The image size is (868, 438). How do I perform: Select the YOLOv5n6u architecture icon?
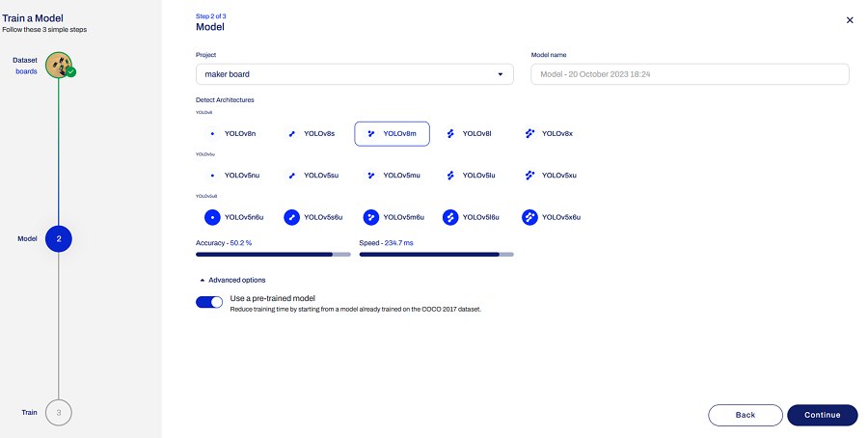[212, 218]
